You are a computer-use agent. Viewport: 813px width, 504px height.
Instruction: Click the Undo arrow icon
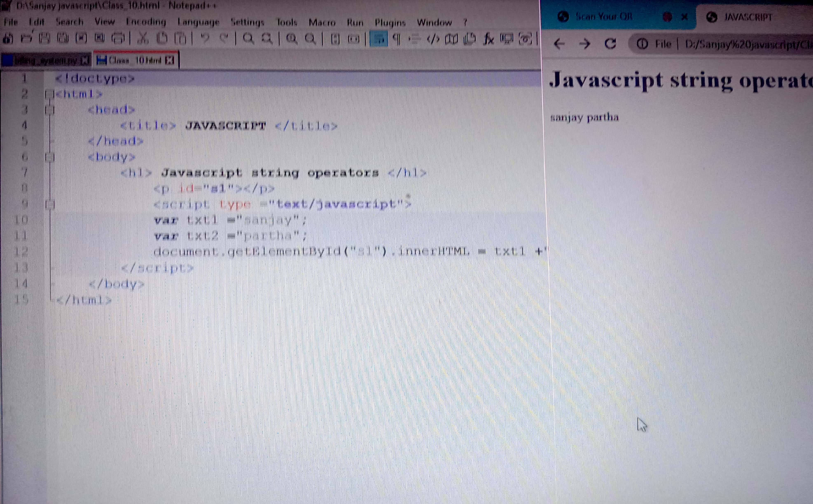tap(205, 39)
